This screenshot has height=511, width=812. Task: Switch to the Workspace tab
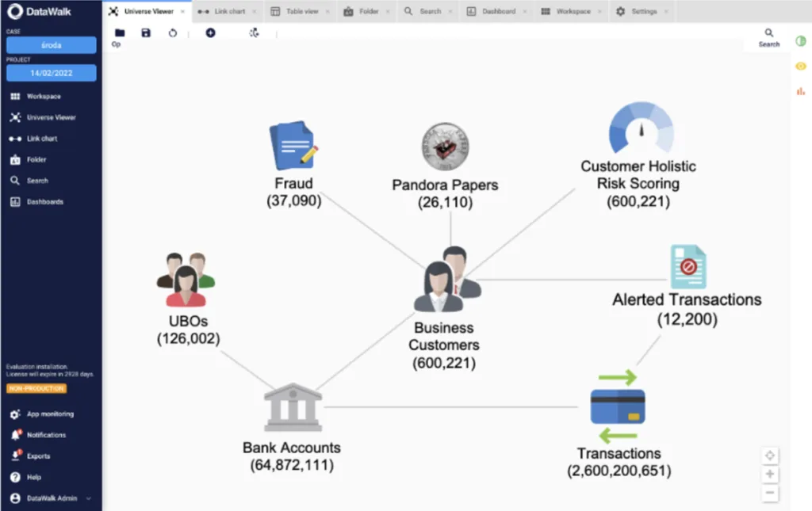click(x=573, y=11)
